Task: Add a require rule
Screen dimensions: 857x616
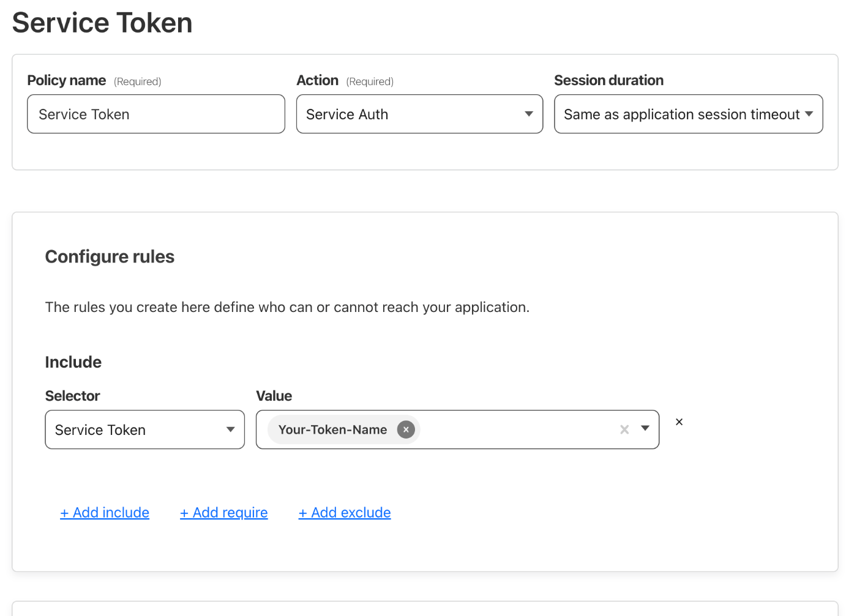Action: pos(223,512)
